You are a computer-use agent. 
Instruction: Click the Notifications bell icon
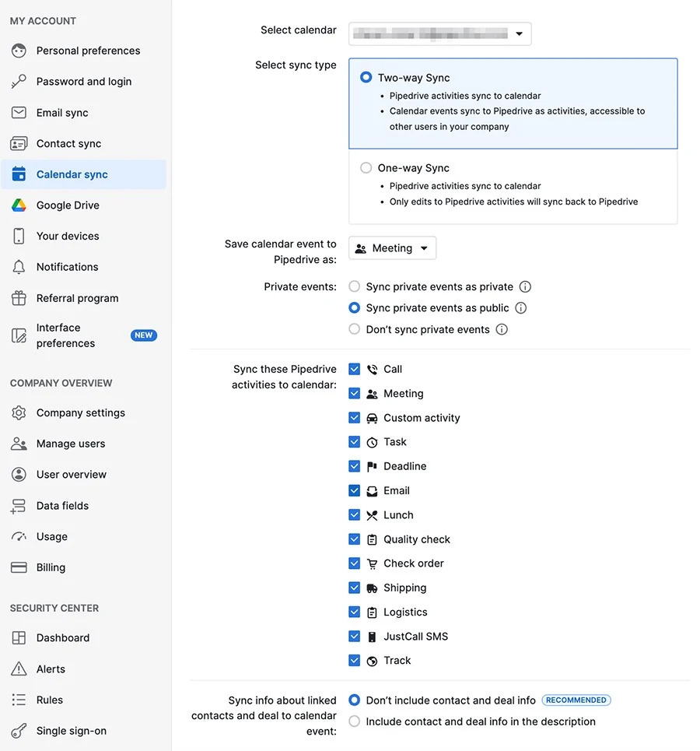(19, 267)
